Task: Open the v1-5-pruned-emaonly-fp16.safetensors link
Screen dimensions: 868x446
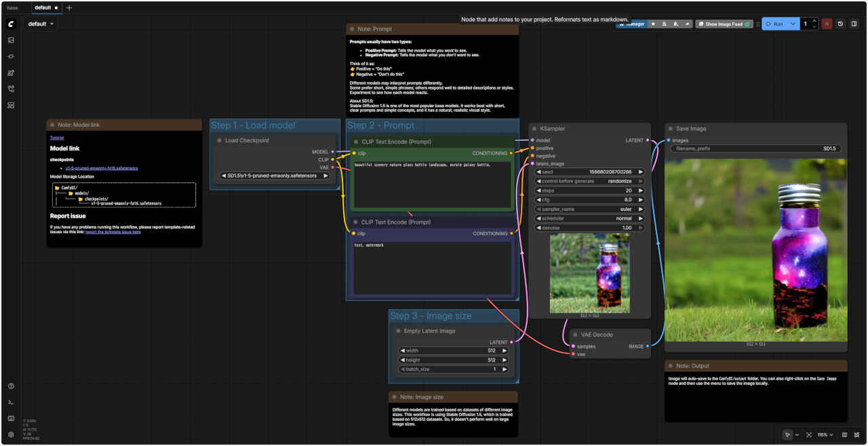Action: [102, 168]
